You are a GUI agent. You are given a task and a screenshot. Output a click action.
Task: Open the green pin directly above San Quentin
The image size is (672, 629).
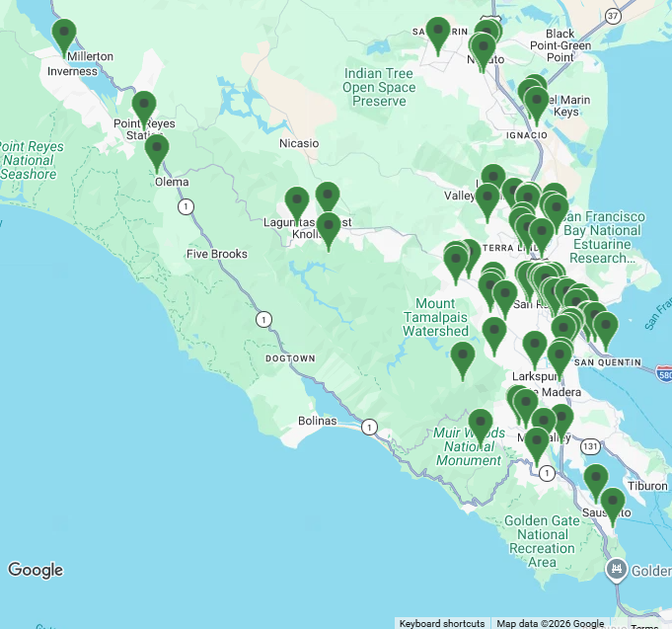(x=606, y=332)
